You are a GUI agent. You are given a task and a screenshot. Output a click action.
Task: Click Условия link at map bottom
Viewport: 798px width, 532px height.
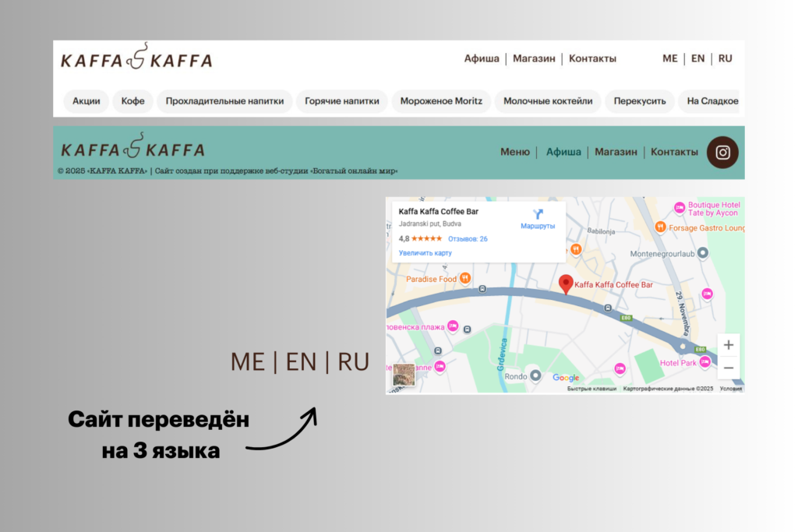[x=731, y=389]
